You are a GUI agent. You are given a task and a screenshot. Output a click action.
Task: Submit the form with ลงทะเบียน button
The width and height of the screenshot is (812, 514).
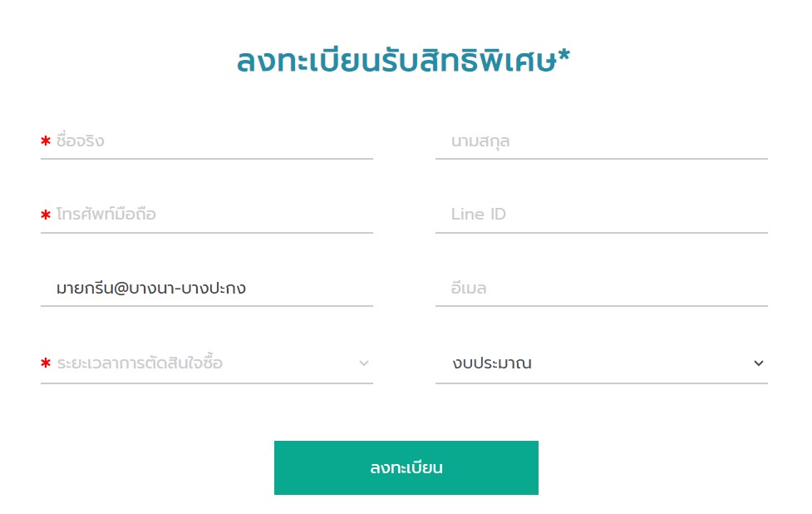pyautogui.click(x=406, y=467)
